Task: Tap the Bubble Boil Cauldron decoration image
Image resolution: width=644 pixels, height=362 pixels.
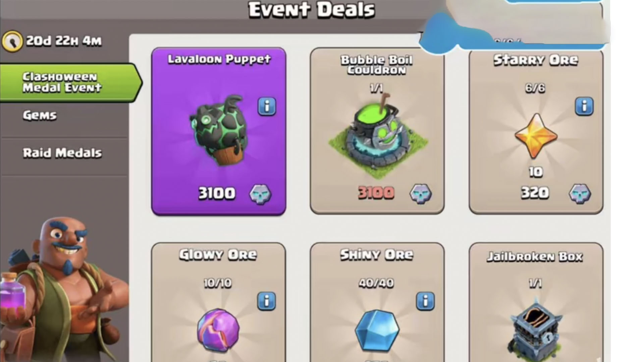Action: pyautogui.click(x=377, y=136)
